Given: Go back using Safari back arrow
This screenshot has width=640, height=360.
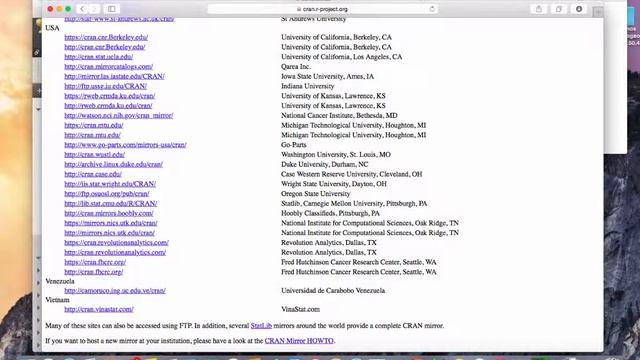Looking at the screenshot, I should pyautogui.click(x=82, y=9).
